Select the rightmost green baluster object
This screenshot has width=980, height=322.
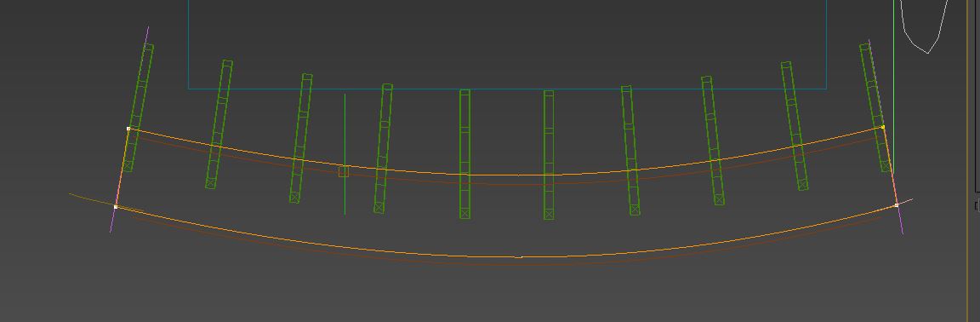(x=876, y=107)
